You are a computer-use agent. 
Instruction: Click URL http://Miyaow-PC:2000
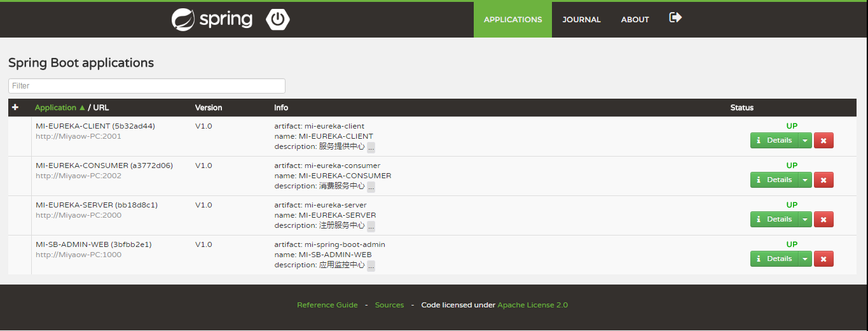click(78, 215)
